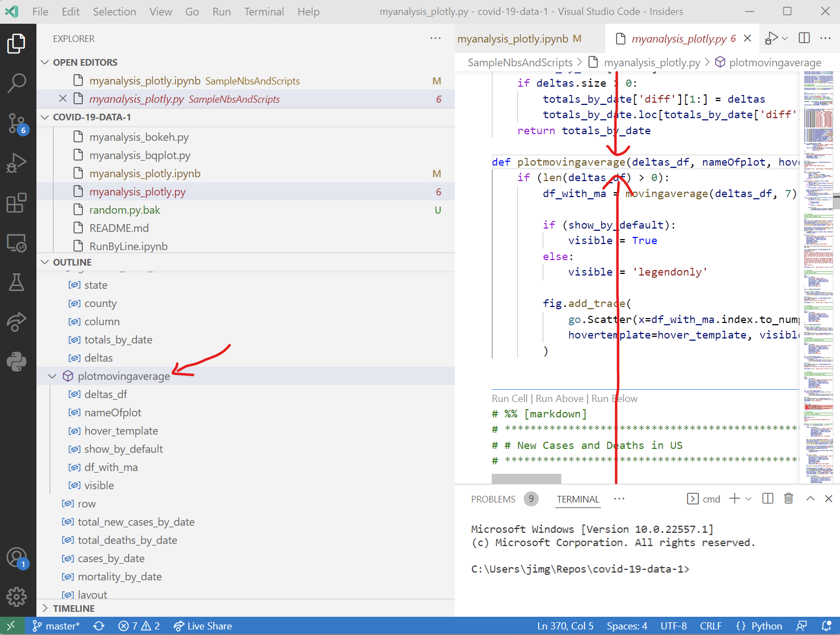Open remote window indicator in status bar
This screenshot has height=635, width=840.
[x=11, y=626]
